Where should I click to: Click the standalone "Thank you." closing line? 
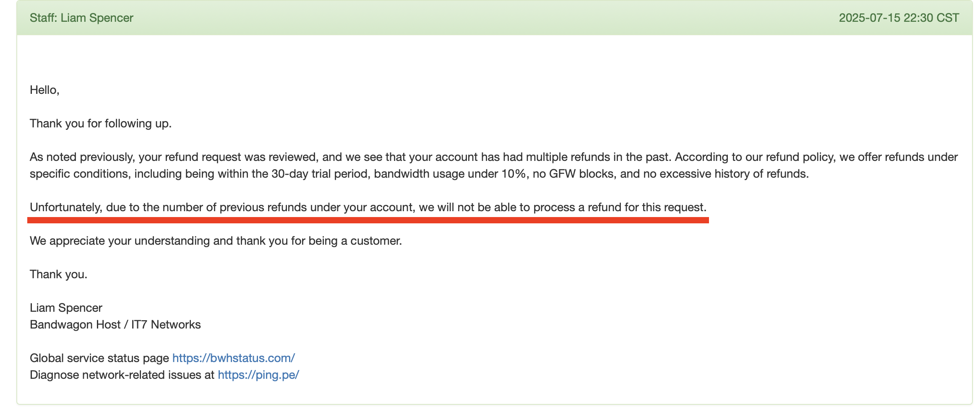[x=58, y=274]
